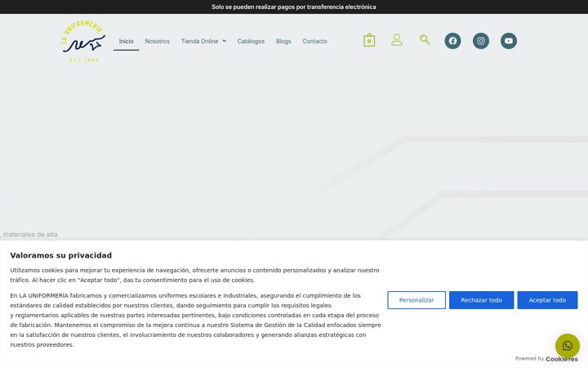Expand the Tienda Online dropdown arrow
The image size is (588, 368).
225,41
